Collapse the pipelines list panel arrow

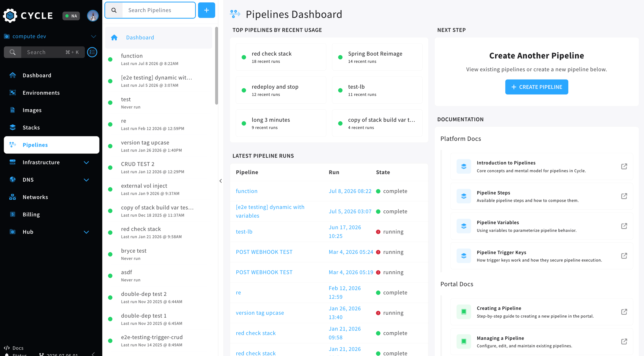(x=221, y=181)
